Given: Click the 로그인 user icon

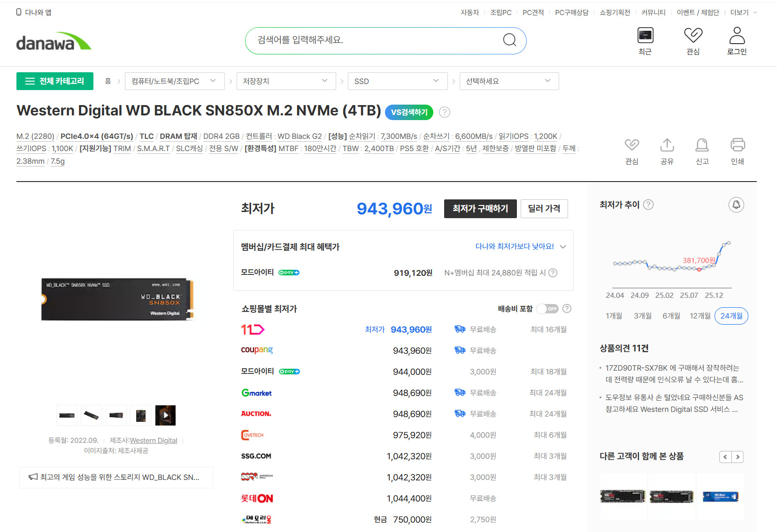Looking at the screenshot, I should 737,41.
